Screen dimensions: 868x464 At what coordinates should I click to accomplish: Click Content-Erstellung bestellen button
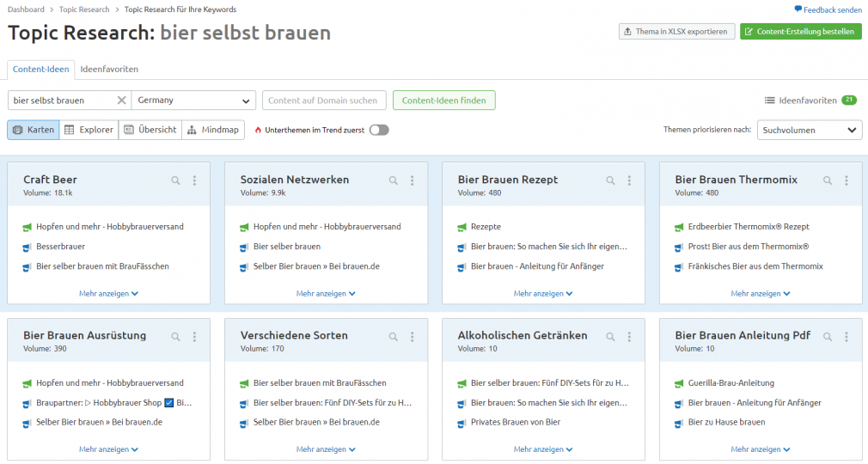coord(800,32)
